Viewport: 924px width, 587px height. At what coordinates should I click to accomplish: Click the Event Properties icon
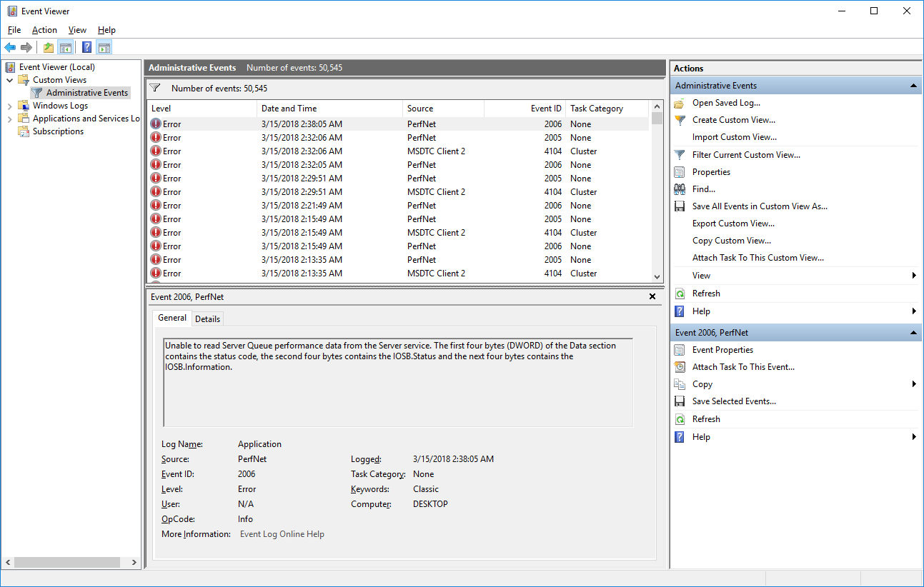(x=680, y=350)
